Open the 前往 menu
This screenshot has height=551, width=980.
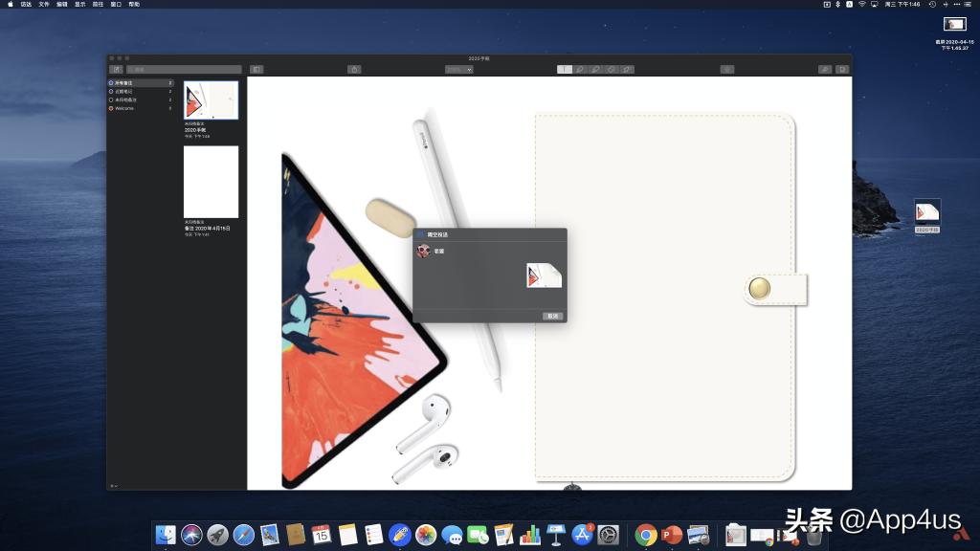pos(99,5)
